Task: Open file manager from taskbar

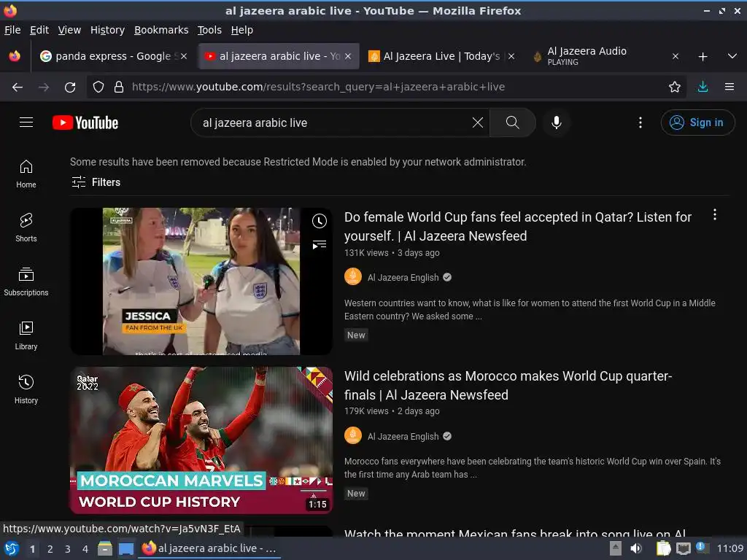Action: [x=105, y=548]
